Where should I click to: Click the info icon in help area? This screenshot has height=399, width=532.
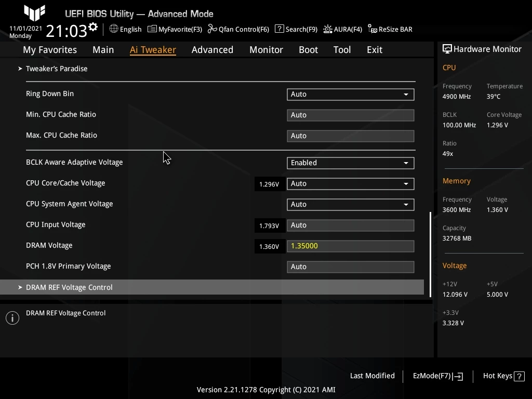[12, 318]
